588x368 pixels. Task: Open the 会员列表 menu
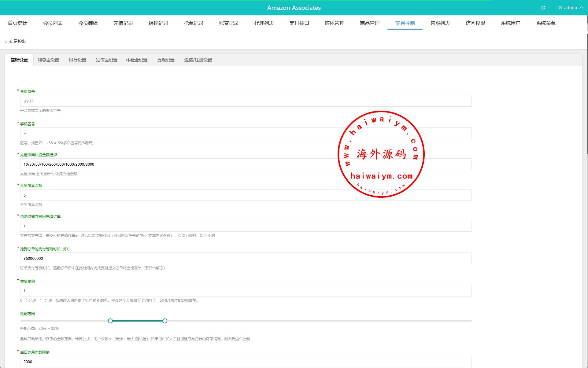pyautogui.click(x=53, y=23)
